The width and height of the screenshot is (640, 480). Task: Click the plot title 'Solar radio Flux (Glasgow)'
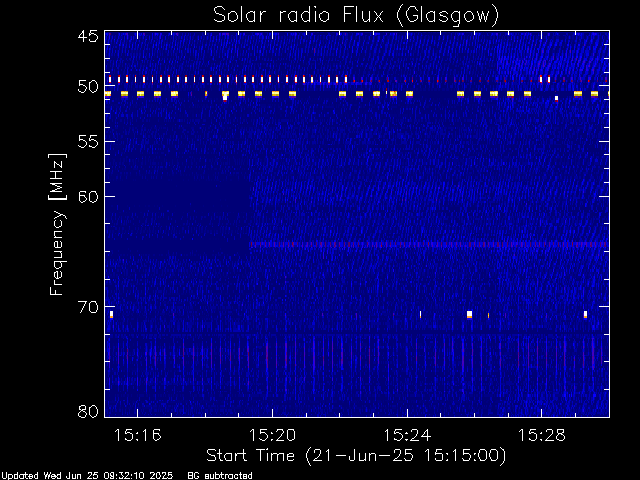[356, 15]
